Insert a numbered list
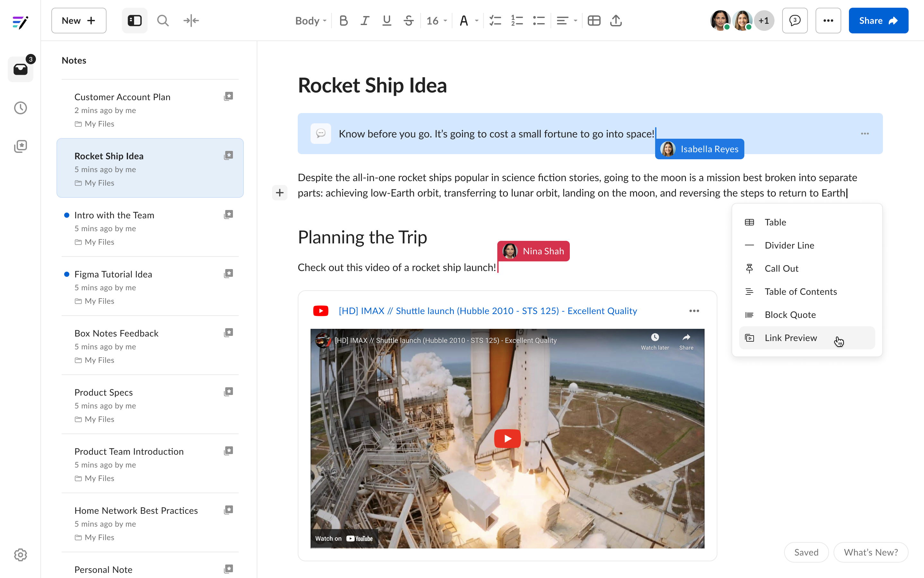The image size is (924, 578). pyautogui.click(x=517, y=21)
